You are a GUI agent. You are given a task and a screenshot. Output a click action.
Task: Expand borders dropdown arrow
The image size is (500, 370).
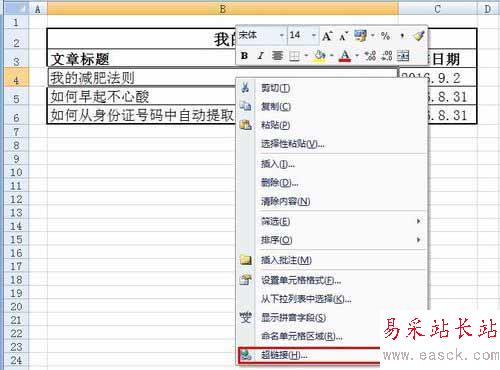coord(306,56)
